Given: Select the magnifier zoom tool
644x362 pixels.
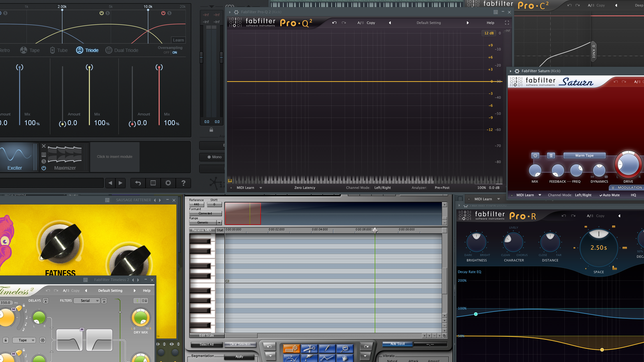Looking at the screenshot, I should click(345, 348).
